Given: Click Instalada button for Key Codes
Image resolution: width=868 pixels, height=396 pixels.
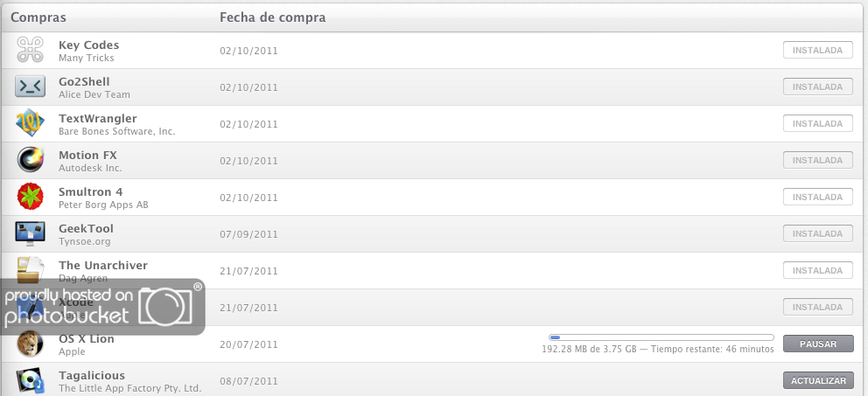Looking at the screenshot, I should [817, 50].
